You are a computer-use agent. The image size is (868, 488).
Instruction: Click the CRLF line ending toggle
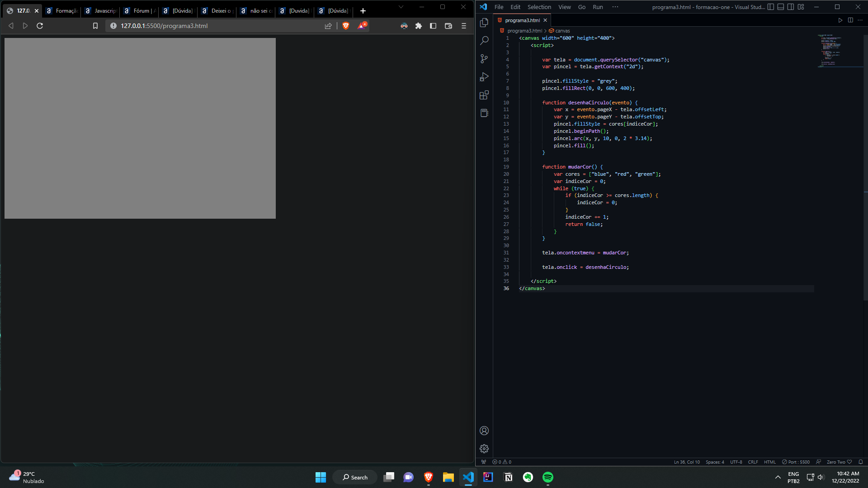click(x=753, y=462)
